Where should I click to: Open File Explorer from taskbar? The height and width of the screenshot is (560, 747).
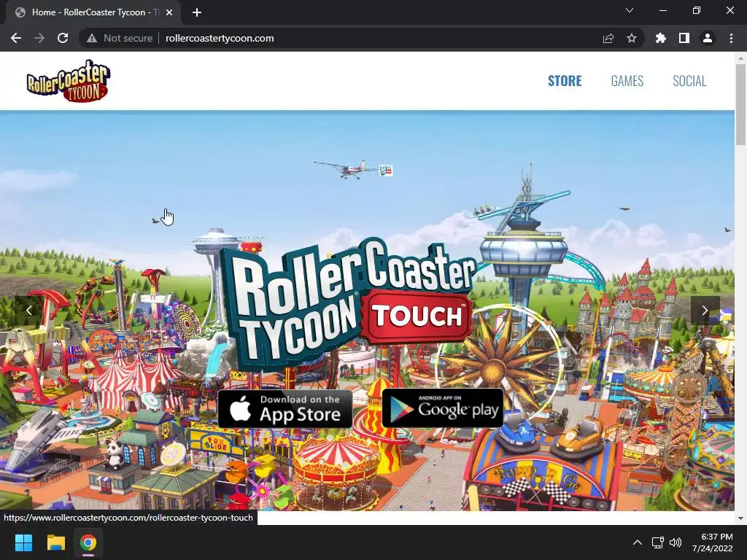pyautogui.click(x=55, y=542)
